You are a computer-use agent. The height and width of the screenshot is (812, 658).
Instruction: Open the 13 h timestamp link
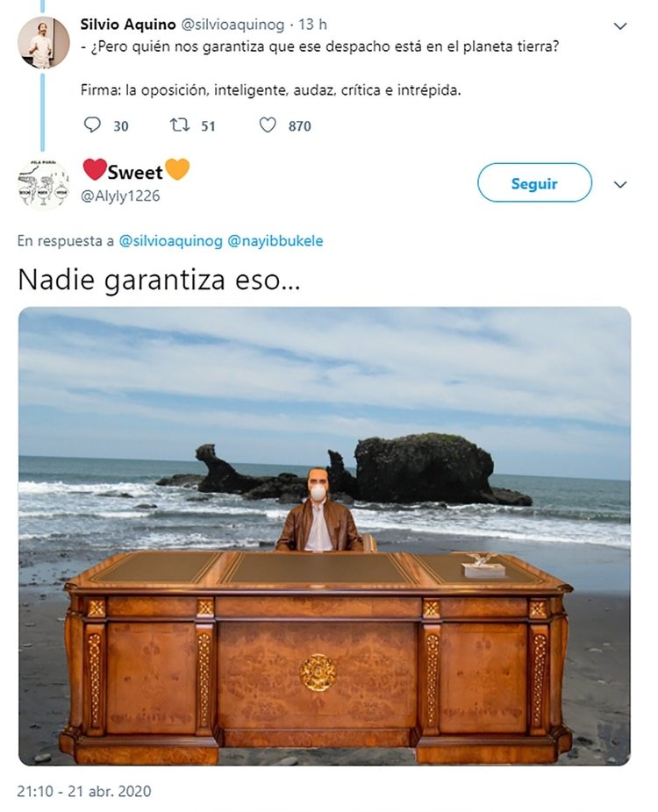[x=312, y=25]
